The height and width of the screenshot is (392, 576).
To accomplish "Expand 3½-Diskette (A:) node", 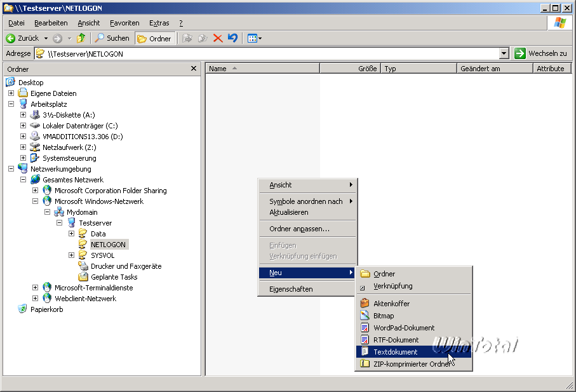I will pos(23,115).
